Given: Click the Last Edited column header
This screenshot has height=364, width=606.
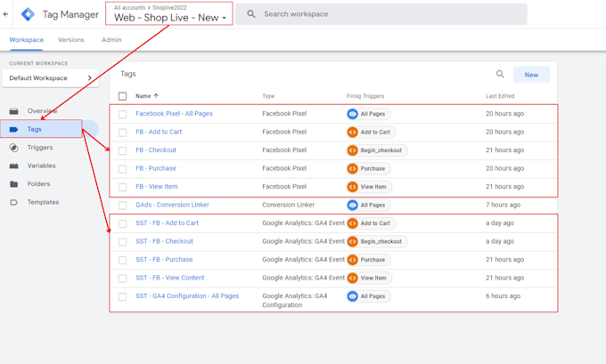Looking at the screenshot, I should 500,96.
